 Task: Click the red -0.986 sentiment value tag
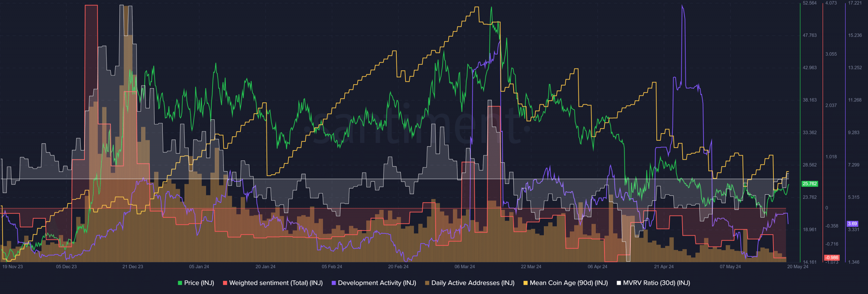[832, 258]
